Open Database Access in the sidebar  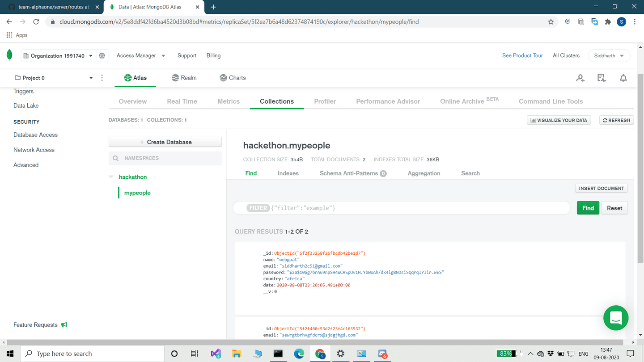[35, 135]
